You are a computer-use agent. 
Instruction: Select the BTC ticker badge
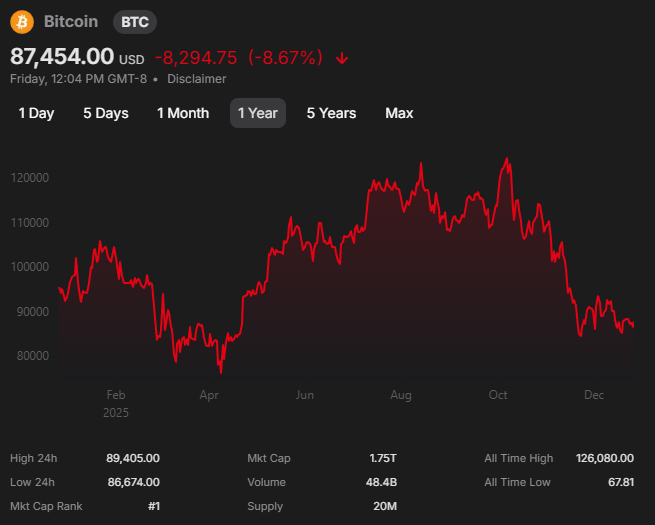pos(135,22)
